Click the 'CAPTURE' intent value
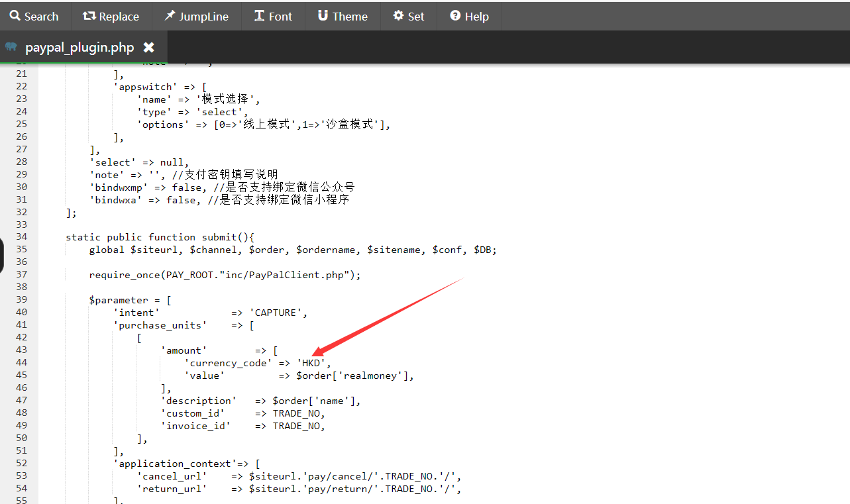 tap(276, 313)
